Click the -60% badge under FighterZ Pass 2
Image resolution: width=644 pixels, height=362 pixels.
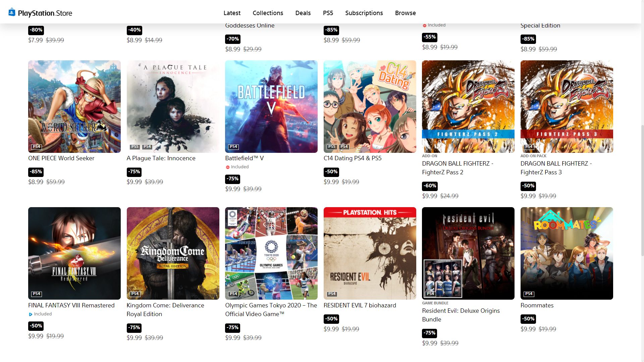click(x=430, y=186)
